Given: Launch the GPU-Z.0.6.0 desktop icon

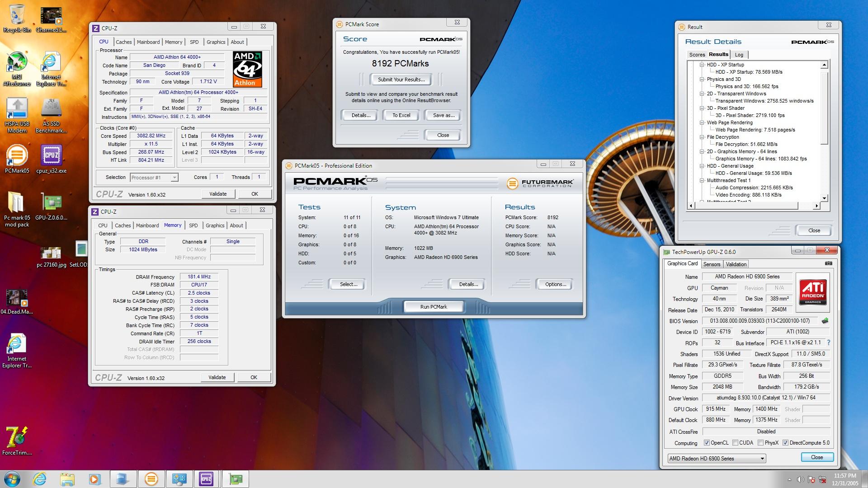Looking at the screenshot, I should point(51,206).
